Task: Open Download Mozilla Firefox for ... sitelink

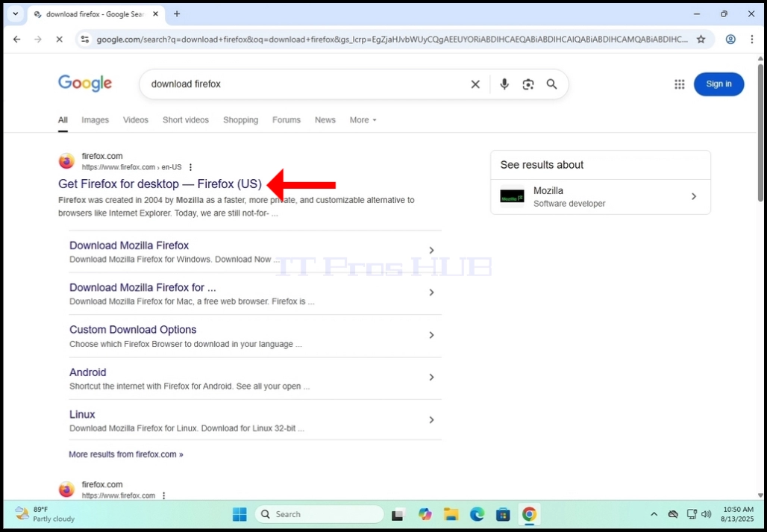Action: pyautogui.click(x=143, y=287)
